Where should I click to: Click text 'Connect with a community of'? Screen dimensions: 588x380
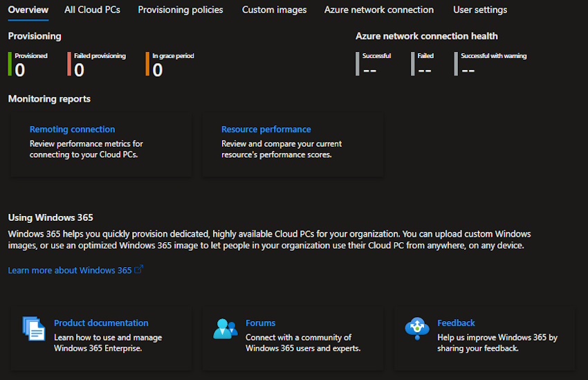[x=299, y=338]
